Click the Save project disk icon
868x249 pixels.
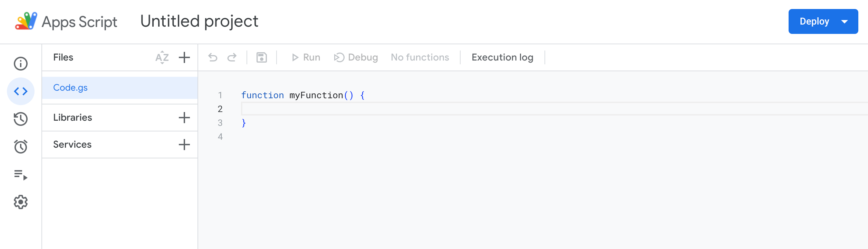point(262,57)
